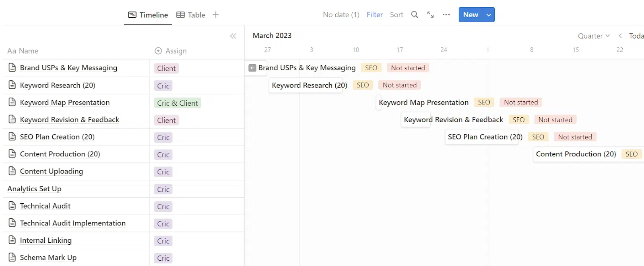644x266 pixels.
Task: Add a new view with plus icon
Action: 216,15
